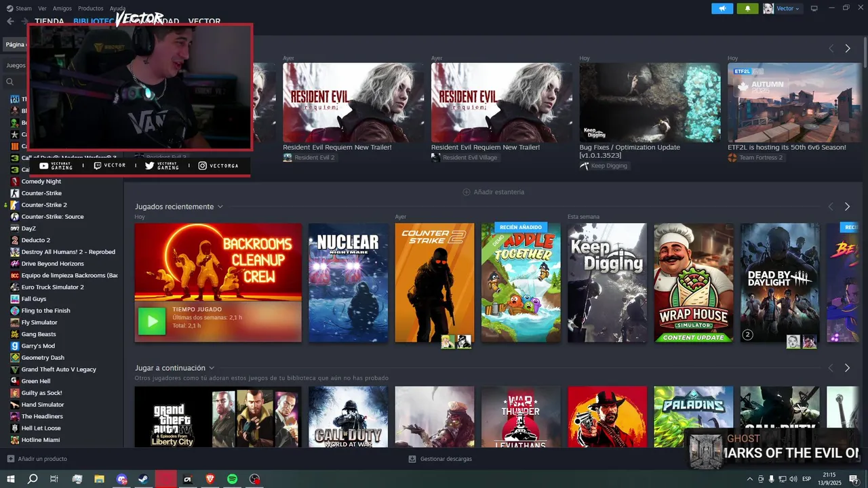This screenshot has height=488, width=868.
Task: Open the green notifications bell
Action: [748, 8]
